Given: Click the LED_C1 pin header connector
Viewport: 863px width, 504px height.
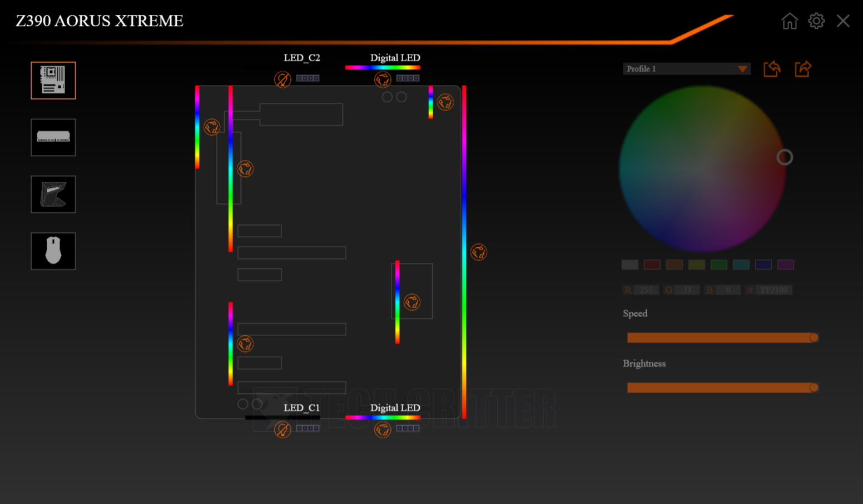Looking at the screenshot, I should (307, 428).
